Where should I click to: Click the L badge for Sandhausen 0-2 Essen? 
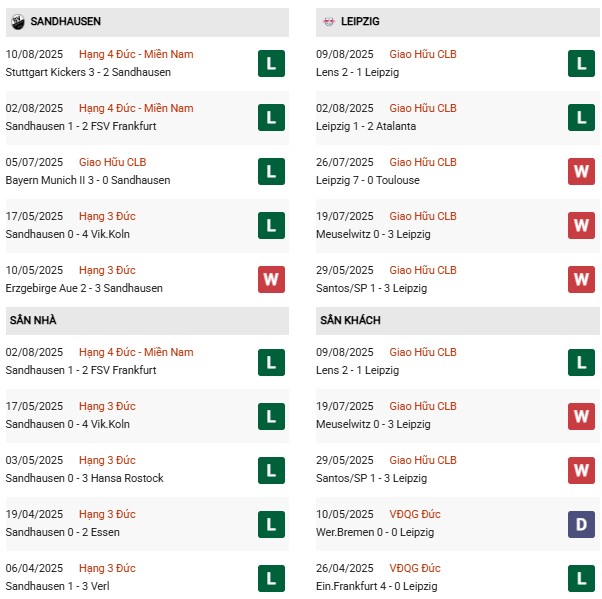pos(270,524)
